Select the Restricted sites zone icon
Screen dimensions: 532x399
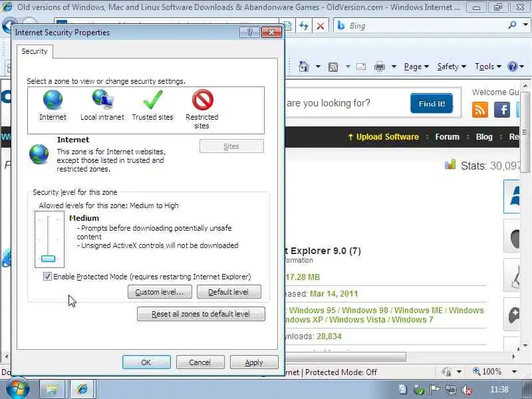point(203,100)
